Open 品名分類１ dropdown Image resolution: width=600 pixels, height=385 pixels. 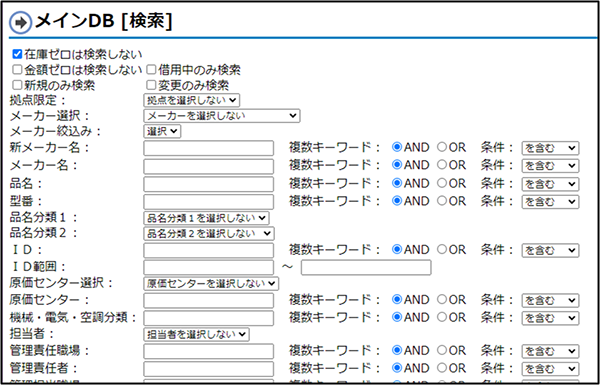[x=206, y=218]
